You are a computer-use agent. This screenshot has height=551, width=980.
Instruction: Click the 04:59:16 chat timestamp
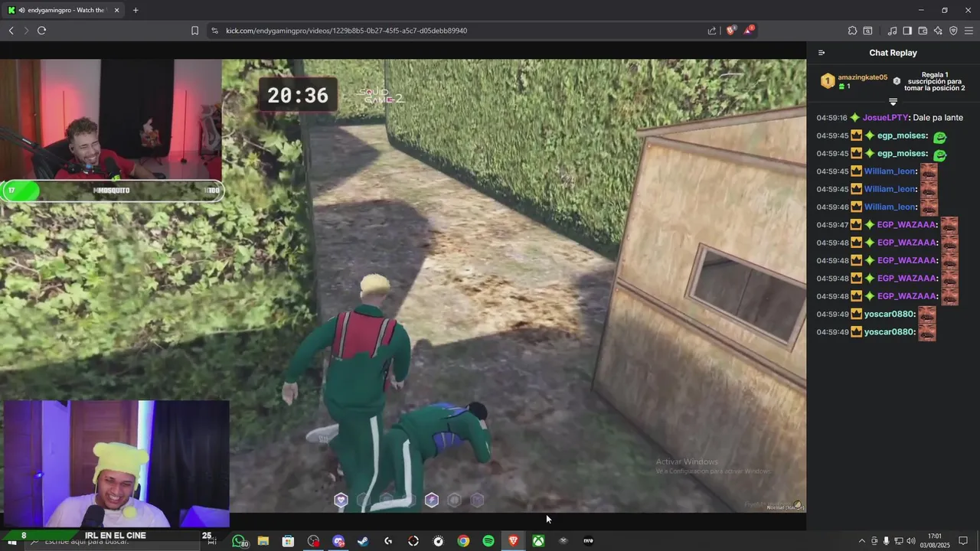(x=831, y=118)
